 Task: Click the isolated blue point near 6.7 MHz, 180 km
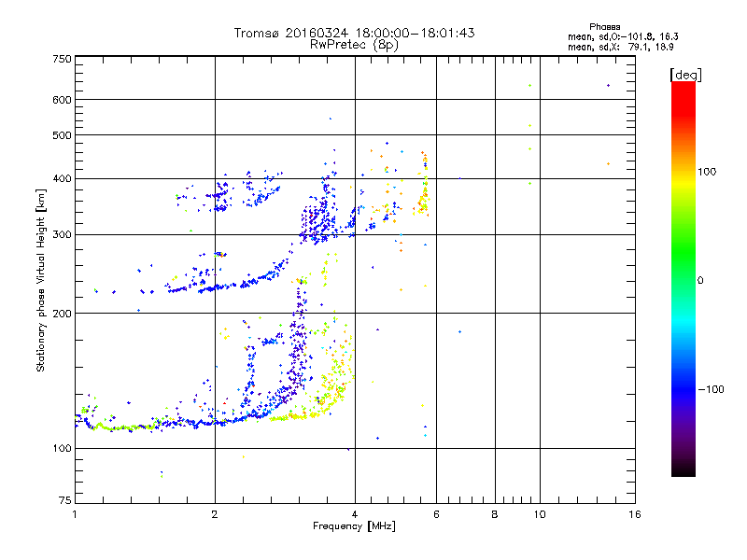459,332
